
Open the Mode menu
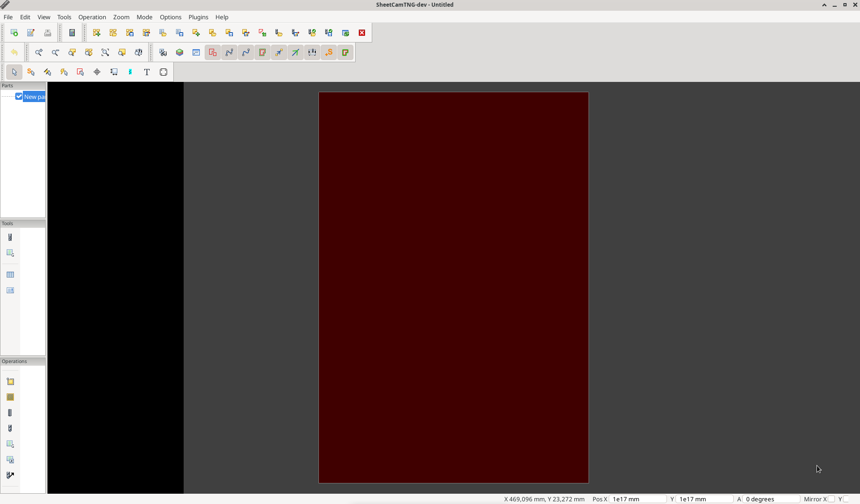[x=144, y=17]
